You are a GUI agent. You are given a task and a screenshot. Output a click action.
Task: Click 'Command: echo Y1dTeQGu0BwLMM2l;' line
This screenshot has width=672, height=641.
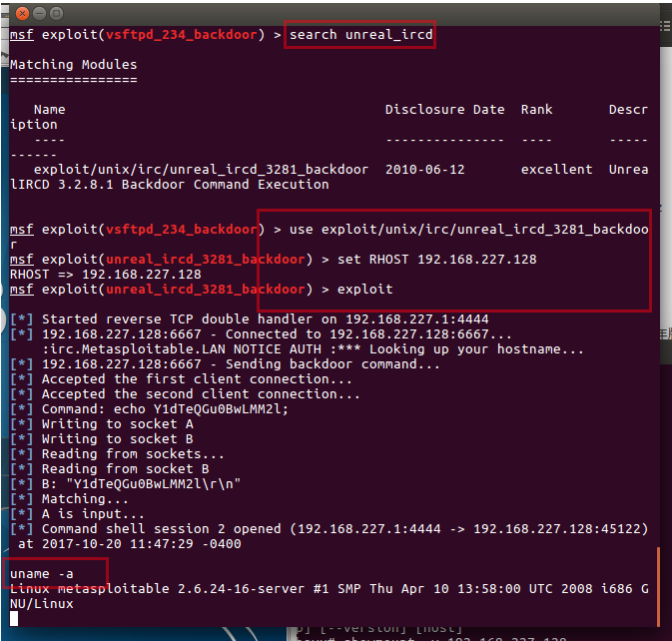tap(149, 409)
